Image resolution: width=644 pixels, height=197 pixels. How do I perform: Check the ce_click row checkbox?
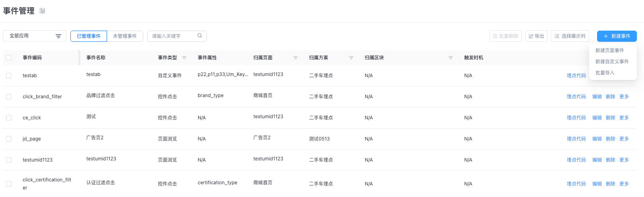point(9,118)
